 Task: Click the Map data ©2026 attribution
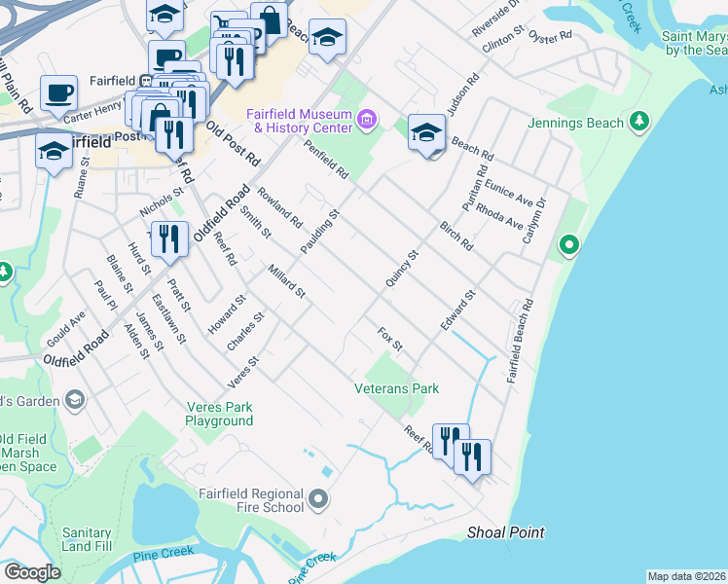[x=687, y=576]
